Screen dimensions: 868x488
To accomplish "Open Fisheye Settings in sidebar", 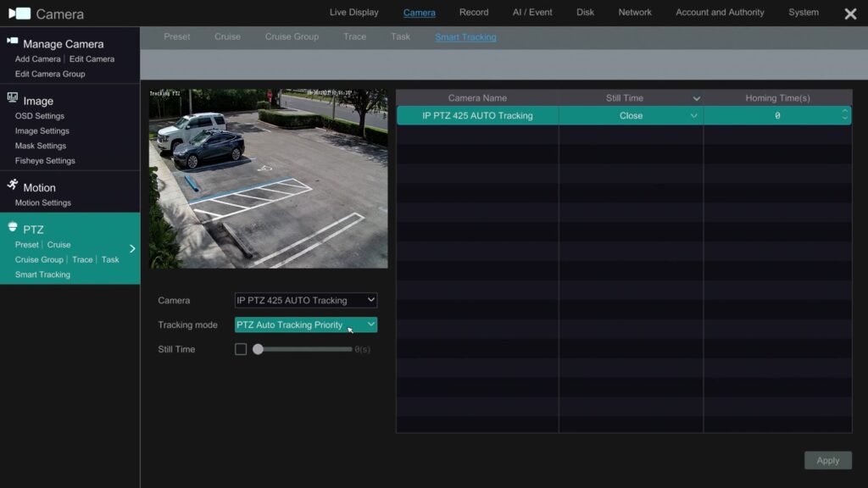I will (x=45, y=160).
